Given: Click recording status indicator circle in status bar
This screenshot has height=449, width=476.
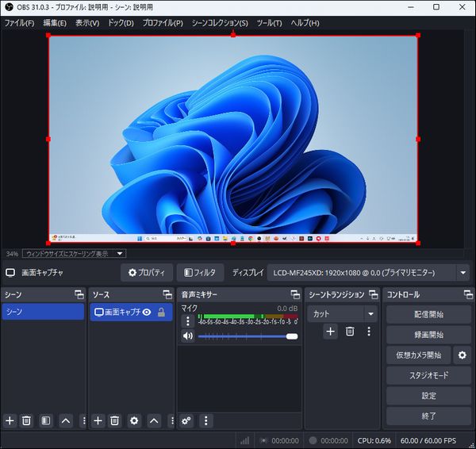Looking at the screenshot, I should [313, 440].
